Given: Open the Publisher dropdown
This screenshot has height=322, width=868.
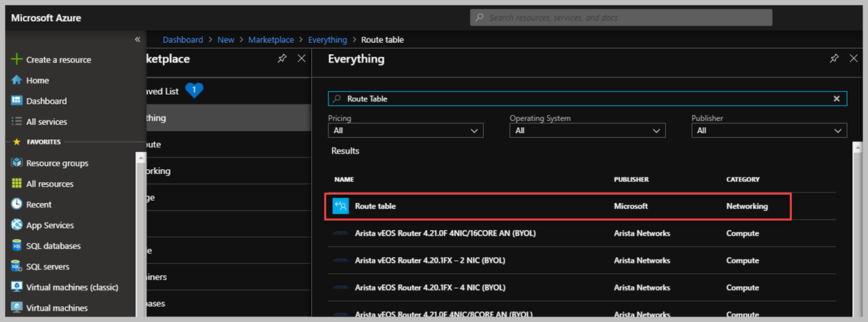Looking at the screenshot, I should point(769,130).
